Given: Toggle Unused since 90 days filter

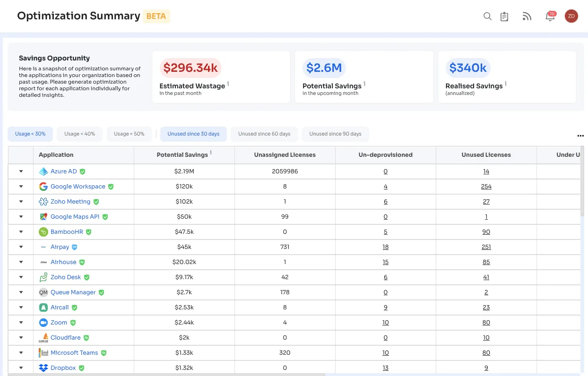Looking at the screenshot, I should 335,134.
